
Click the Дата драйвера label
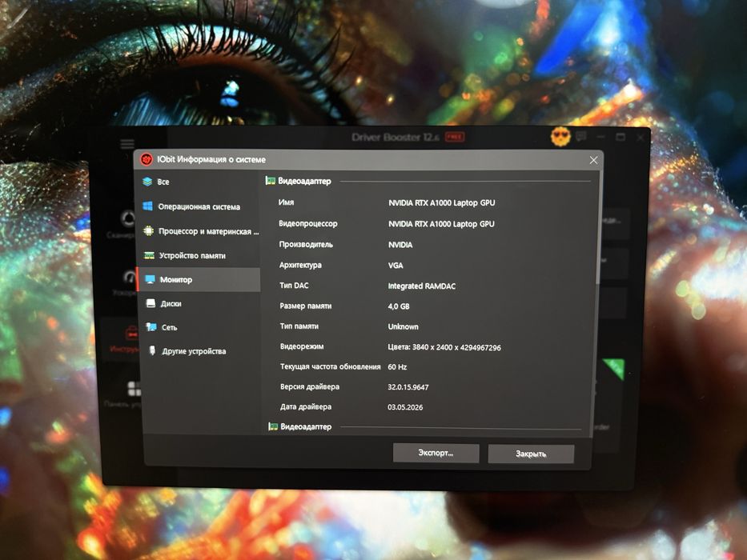(x=306, y=406)
